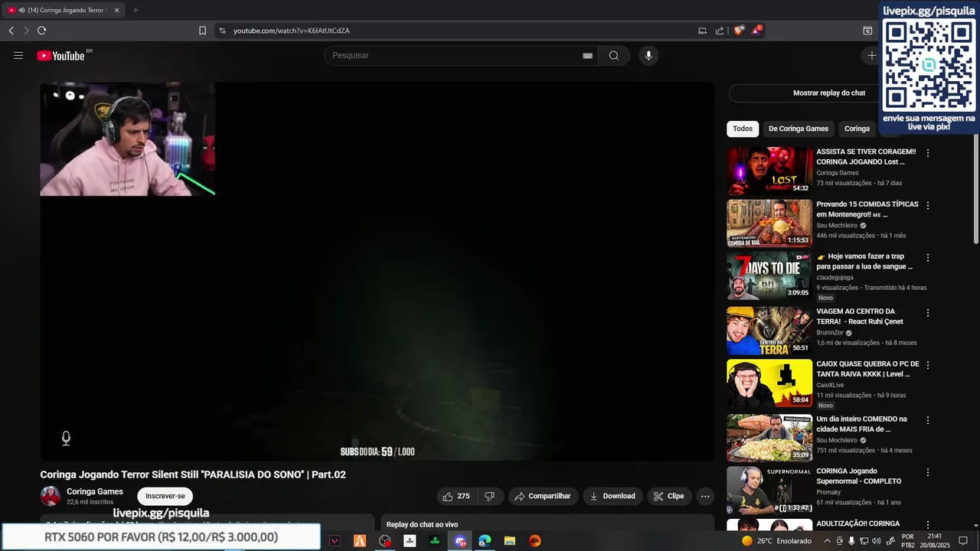Open the EA app in taskbar
The height and width of the screenshot is (551, 980).
(x=535, y=541)
